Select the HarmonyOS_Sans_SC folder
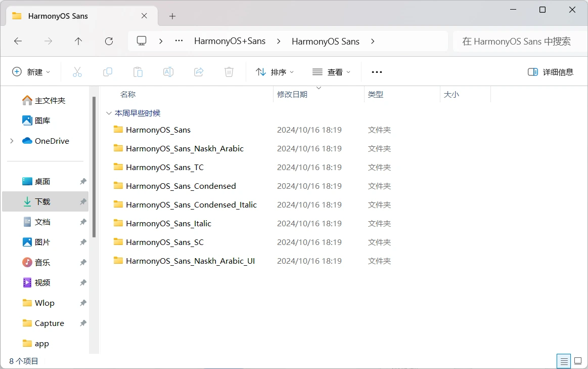588x369 pixels. 165,242
